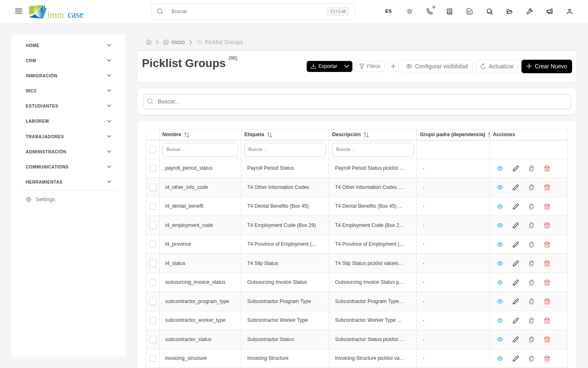The image size is (588, 368).
Task: Edit the subcontractor_status row
Action: click(x=516, y=339)
